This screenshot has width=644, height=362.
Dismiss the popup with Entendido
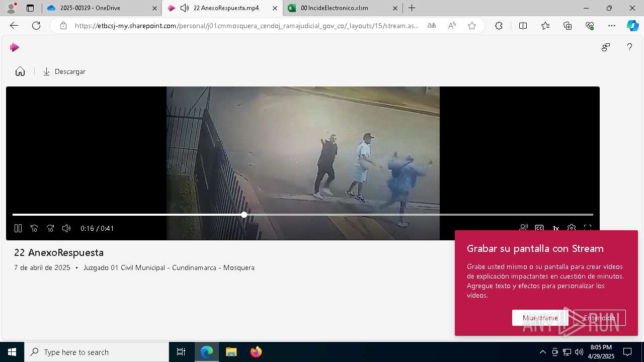point(600,318)
